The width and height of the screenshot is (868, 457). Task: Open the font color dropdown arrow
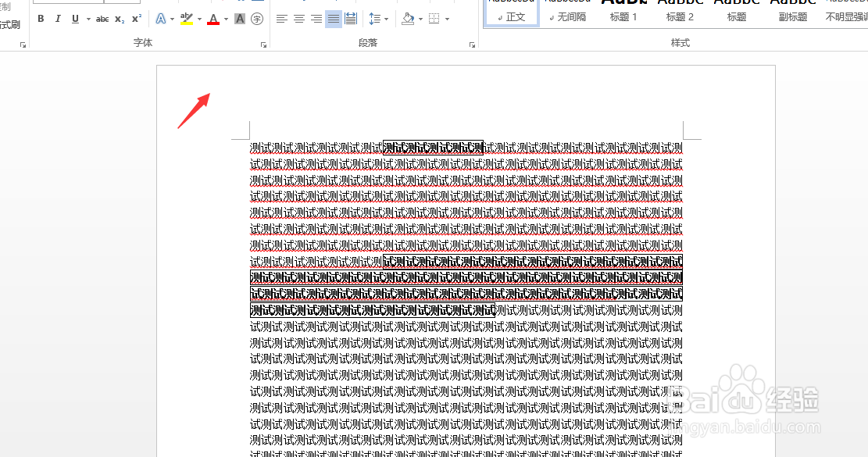click(x=226, y=19)
